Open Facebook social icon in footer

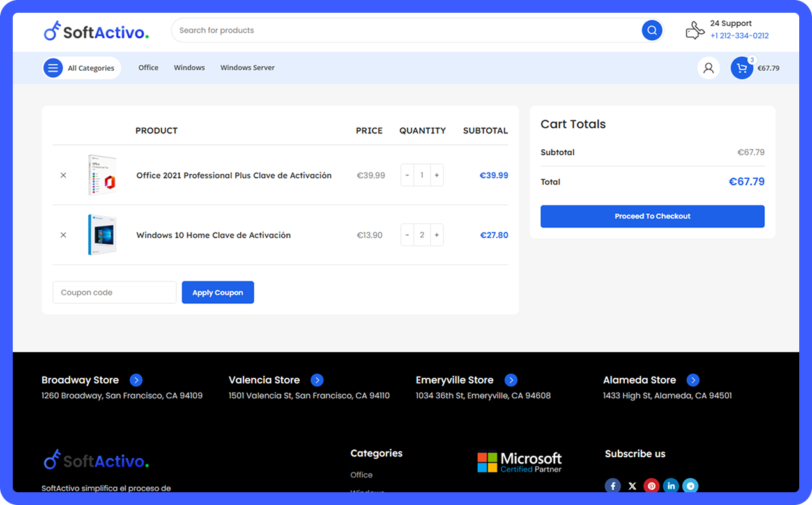(613, 486)
